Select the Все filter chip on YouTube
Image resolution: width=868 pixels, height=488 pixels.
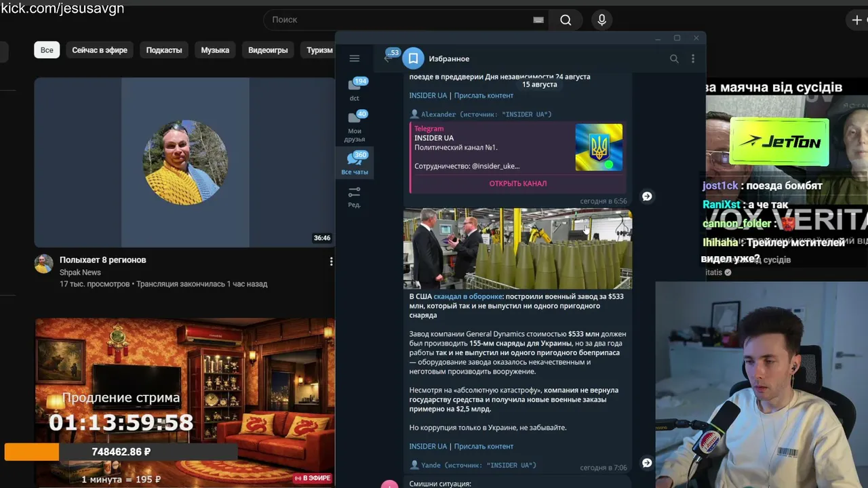click(47, 50)
